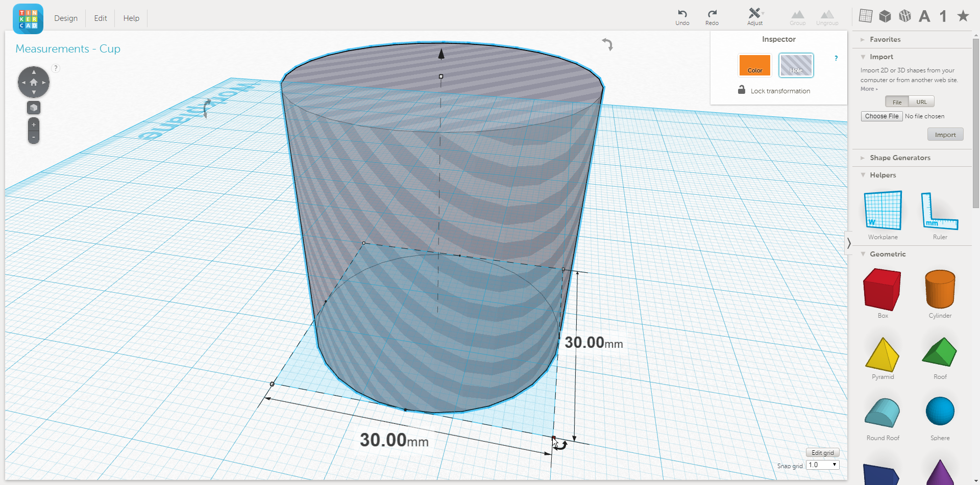980x485 pixels.
Task: Open the Edit menu
Action: 101,18
